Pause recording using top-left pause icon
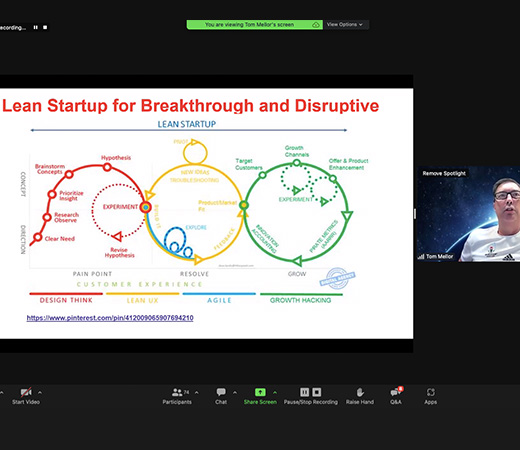520x450 pixels. (x=35, y=27)
